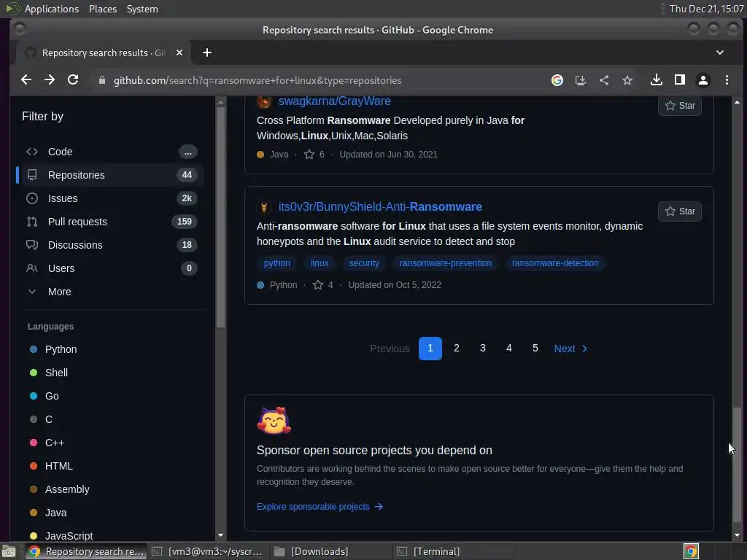This screenshot has width=747, height=560.
Task: Filter results by Shell language
Action: click(x=56, y=373)
